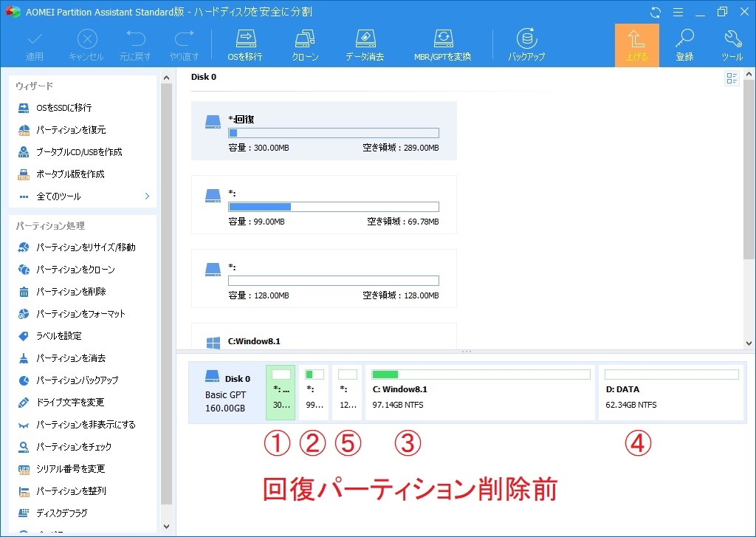Click the キャンセル toolbar icon
Image resolution: width=756 pixels, height=537 pixels.
(x=87, y=46)
